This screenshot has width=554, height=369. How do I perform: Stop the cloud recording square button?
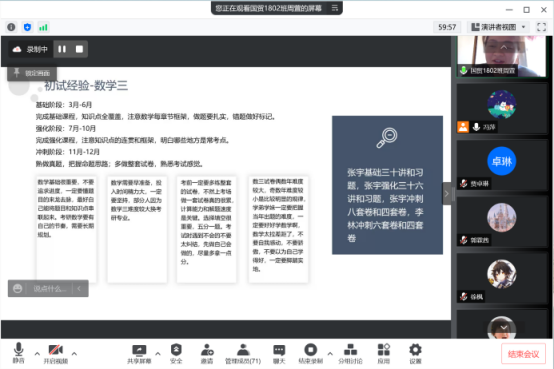79,49
